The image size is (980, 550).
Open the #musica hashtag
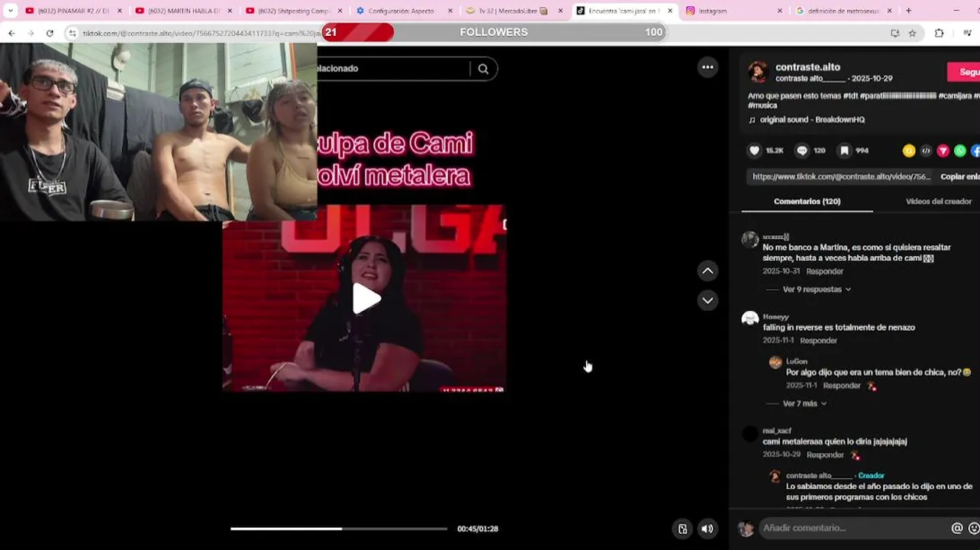761,105
